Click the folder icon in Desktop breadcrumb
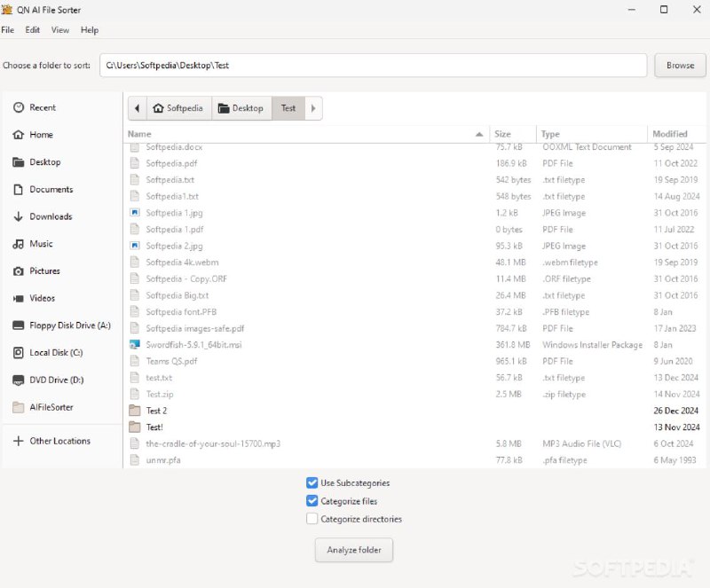This screenshot has width=710, height=588. point(224,108)
